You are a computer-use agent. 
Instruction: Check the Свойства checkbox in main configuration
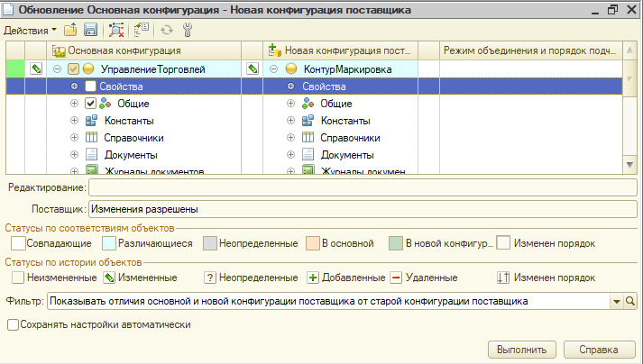(90, 86)
